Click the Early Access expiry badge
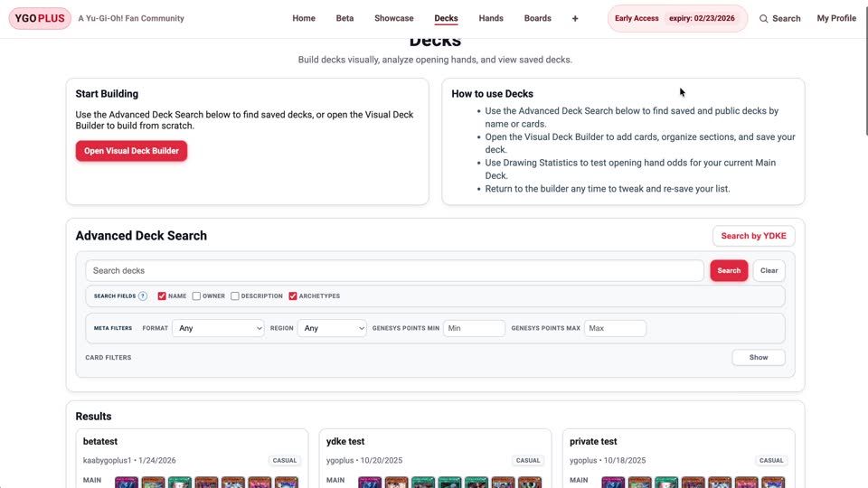Viewport: 868px width, 488px height. (677, 18)
